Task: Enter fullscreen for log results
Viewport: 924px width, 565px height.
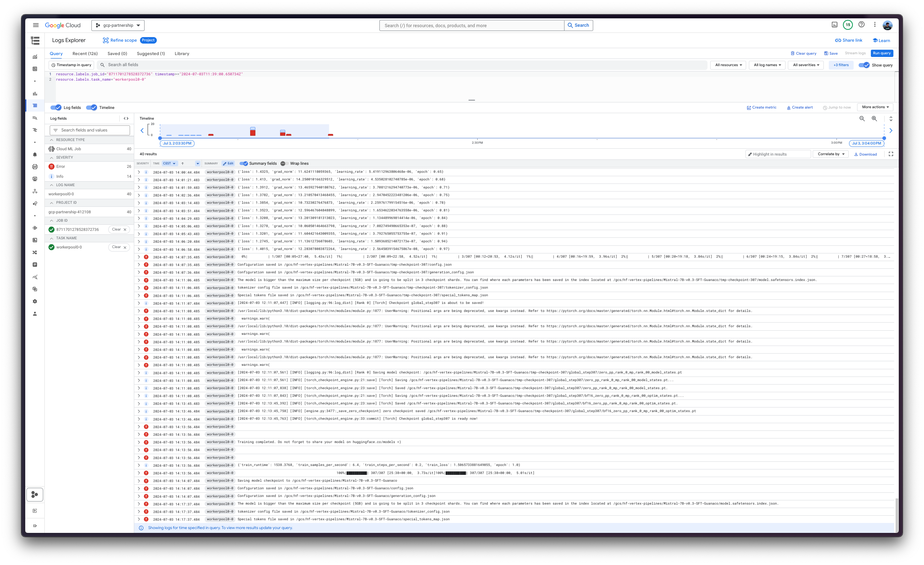Action: [891, 154]
